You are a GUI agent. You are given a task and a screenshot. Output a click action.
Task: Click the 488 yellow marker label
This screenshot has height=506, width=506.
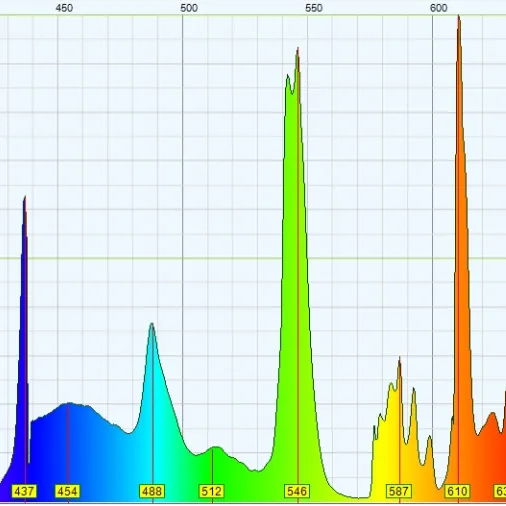152,491
